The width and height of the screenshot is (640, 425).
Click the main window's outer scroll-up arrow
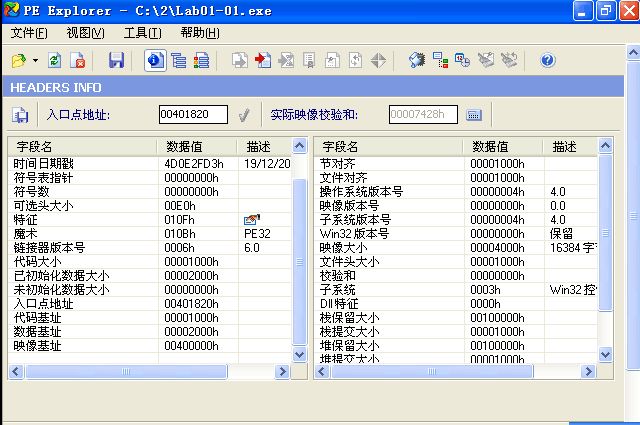(x=633, y=53)
